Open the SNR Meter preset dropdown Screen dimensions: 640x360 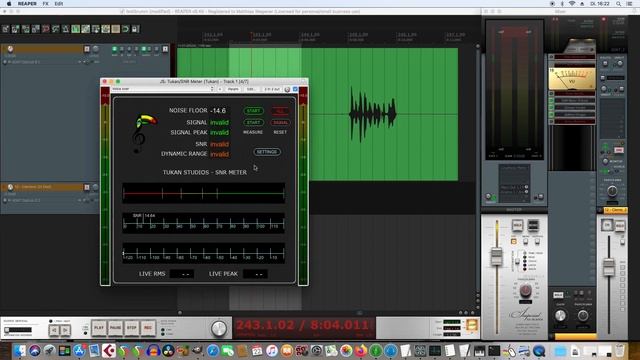(x=163, y=89)
